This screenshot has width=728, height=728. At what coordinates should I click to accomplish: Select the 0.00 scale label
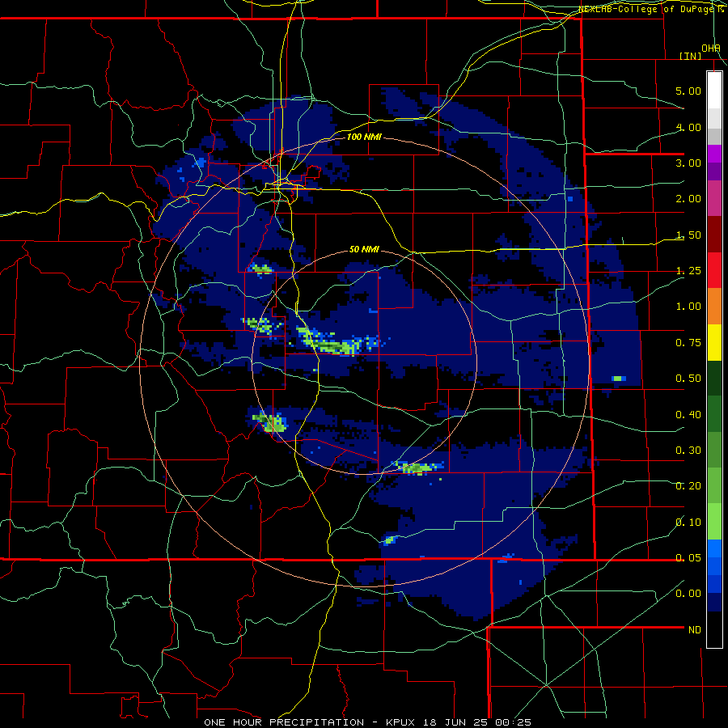point(688,594)
